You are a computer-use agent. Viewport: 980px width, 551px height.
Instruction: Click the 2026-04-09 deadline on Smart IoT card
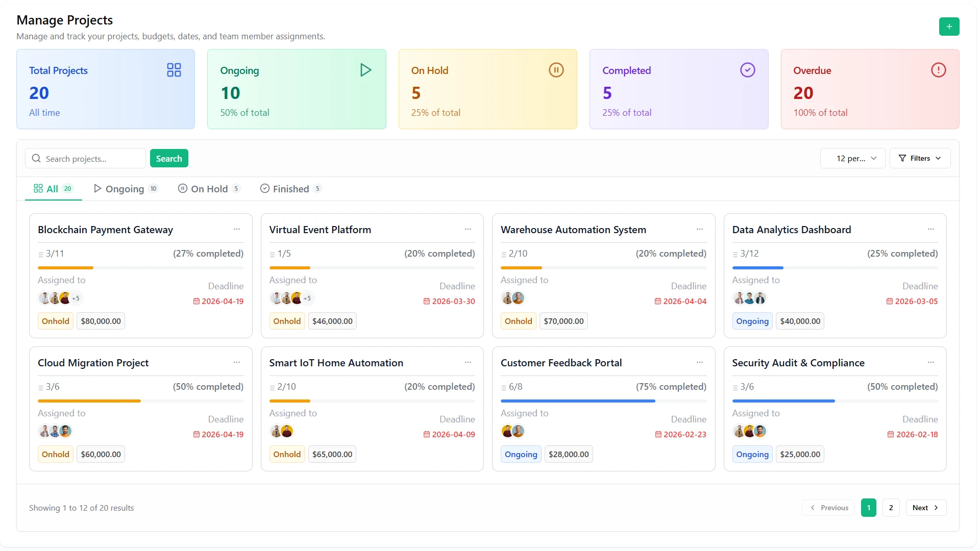coord(449,434)
